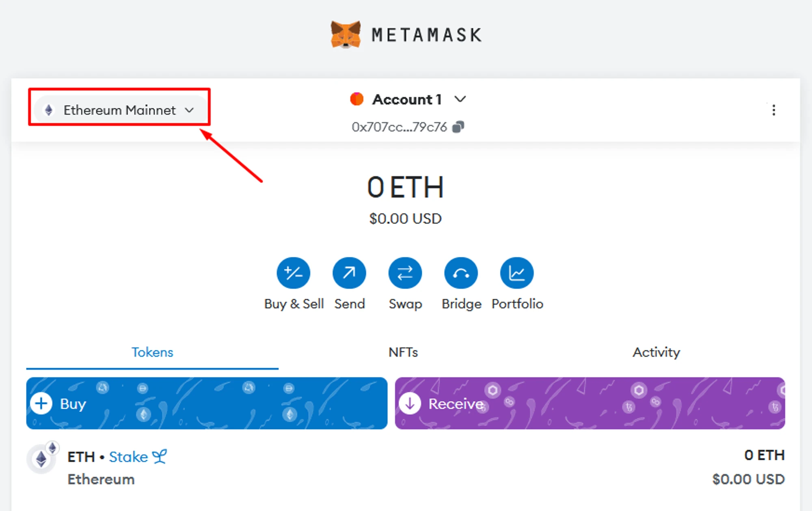Image resolution: width=812 pixels, height=511 pixels.
Task: Click the ETH token icon
Action: tap(41, 459)
